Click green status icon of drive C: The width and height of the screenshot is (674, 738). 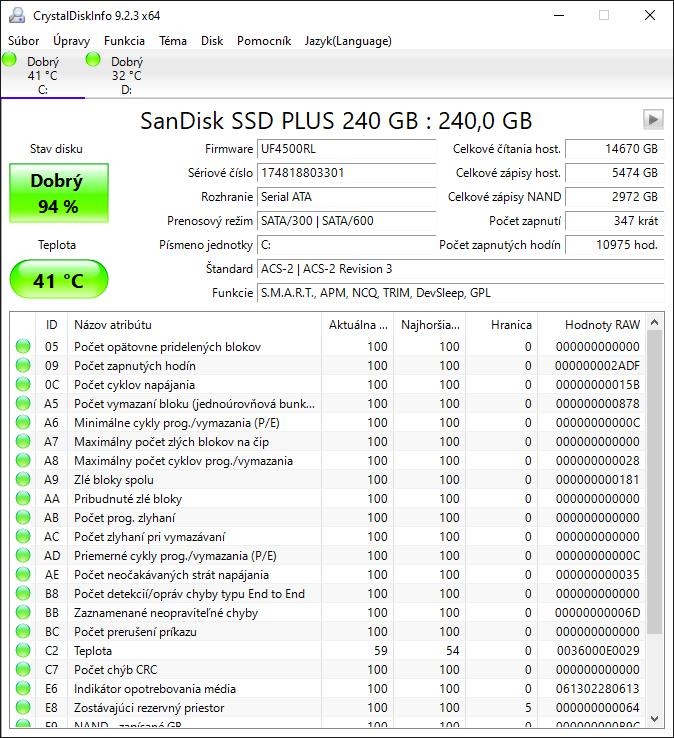tap(9, 60)
